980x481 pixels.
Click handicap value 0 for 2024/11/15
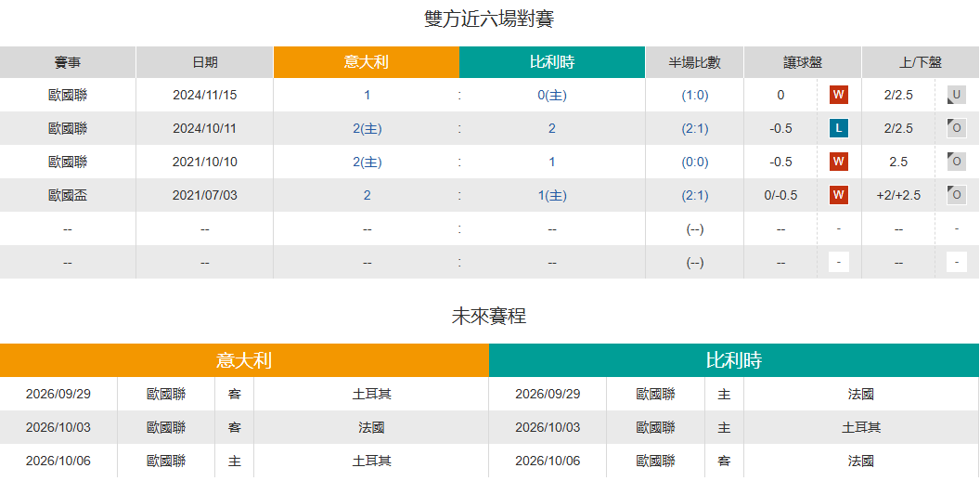pyautogui.click(x=780, y=95)
